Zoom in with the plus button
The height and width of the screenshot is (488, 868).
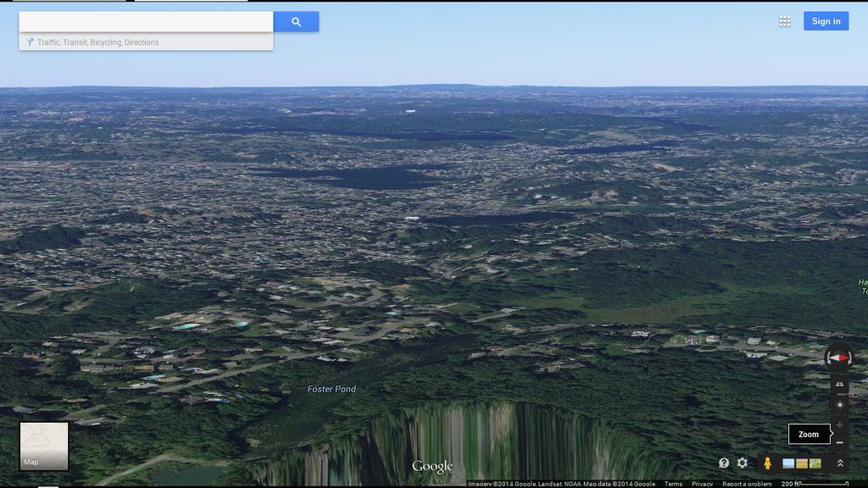(839, 424)
